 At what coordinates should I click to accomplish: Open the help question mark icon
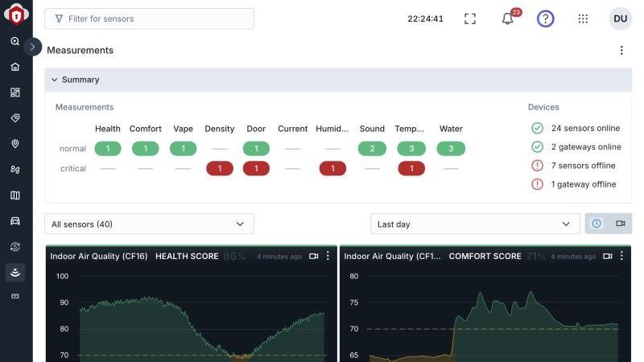pos(546,19)
